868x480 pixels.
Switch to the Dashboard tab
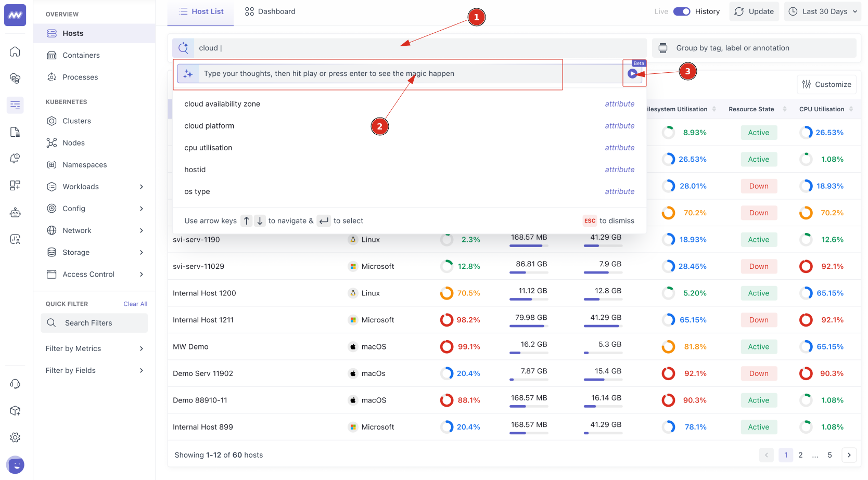(270, 11)
